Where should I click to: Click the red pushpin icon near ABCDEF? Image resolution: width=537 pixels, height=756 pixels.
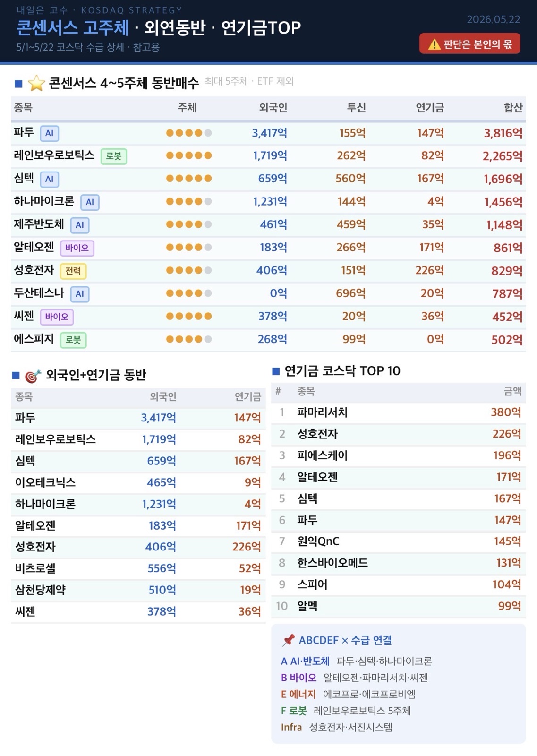coord(289,640)
